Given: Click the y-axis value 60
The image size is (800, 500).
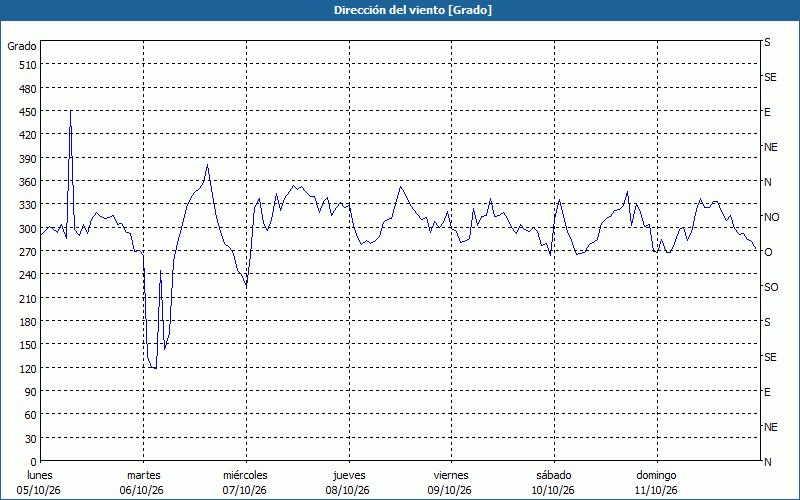Looking at the screenshot, I should [31, 415].
